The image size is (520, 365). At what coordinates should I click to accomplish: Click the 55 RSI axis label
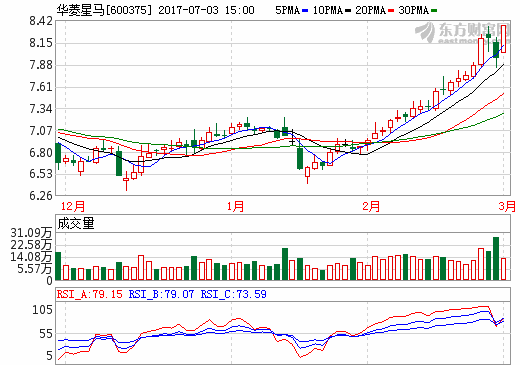point(46,334)
